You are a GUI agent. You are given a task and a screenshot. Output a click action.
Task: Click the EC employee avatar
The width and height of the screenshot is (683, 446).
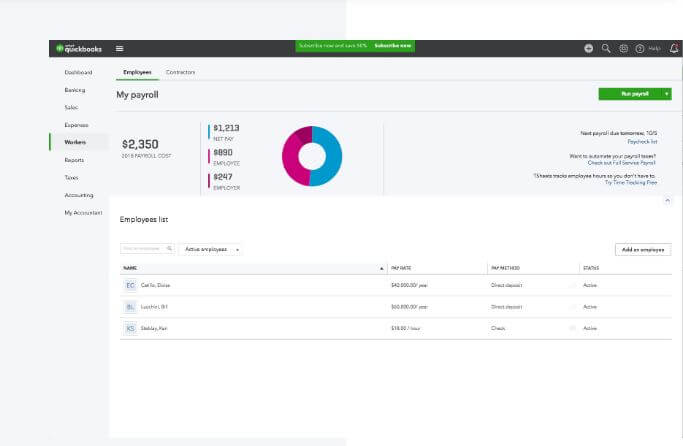(x=130, y=285)
